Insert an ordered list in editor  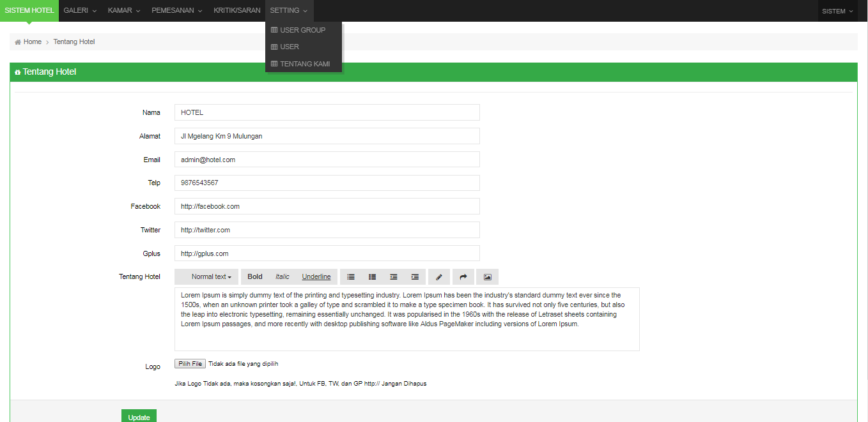tap(372, 276)
